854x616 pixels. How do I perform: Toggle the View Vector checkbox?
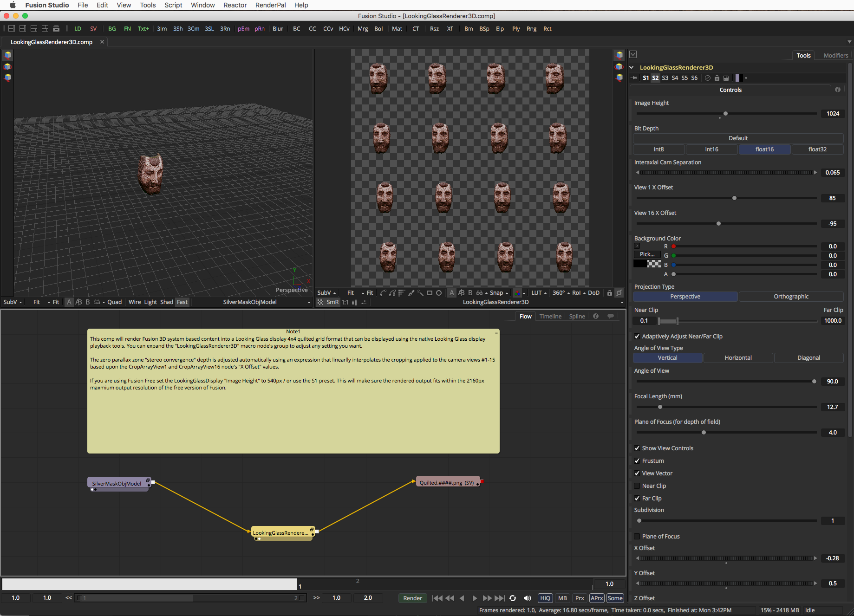tap(637, 473)
